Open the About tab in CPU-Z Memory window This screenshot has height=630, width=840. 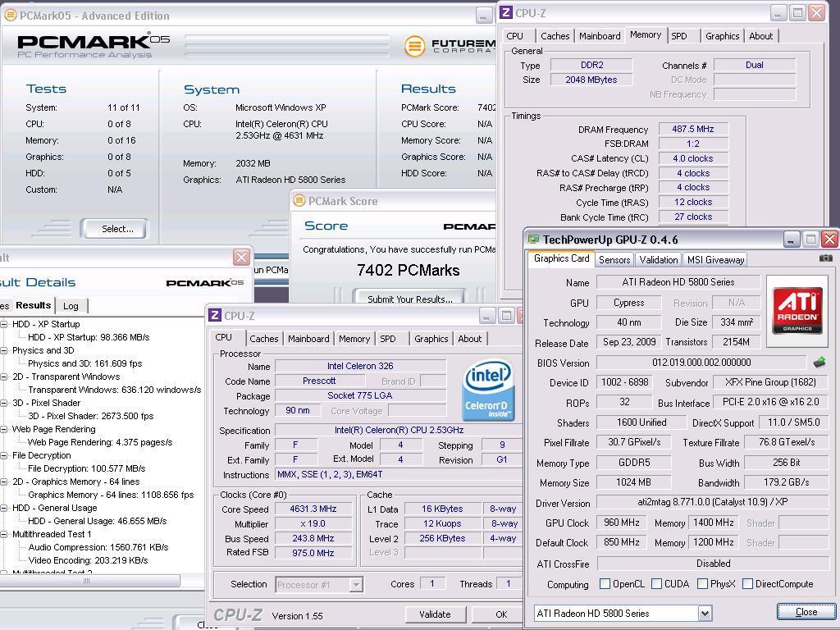coord(760,36)
